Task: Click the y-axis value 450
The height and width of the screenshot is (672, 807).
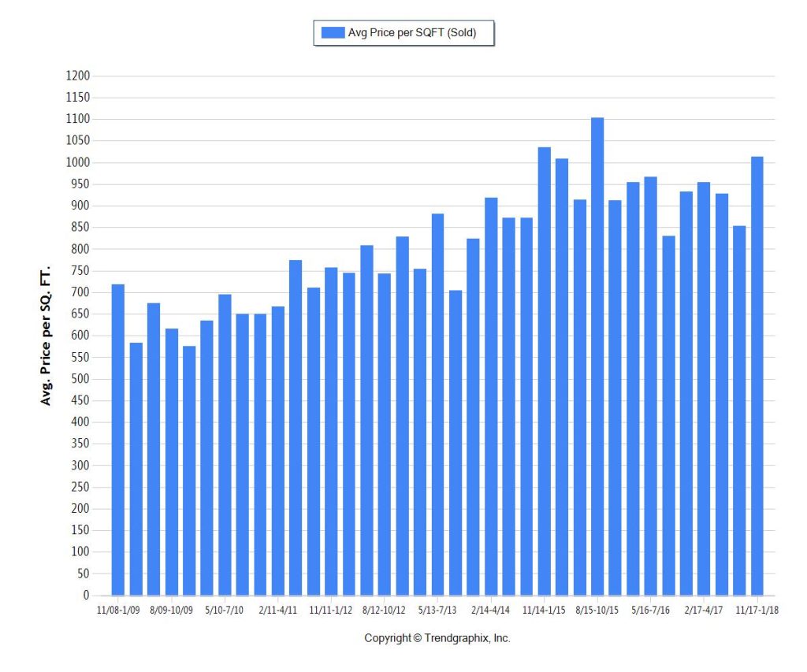Action: 80,400
